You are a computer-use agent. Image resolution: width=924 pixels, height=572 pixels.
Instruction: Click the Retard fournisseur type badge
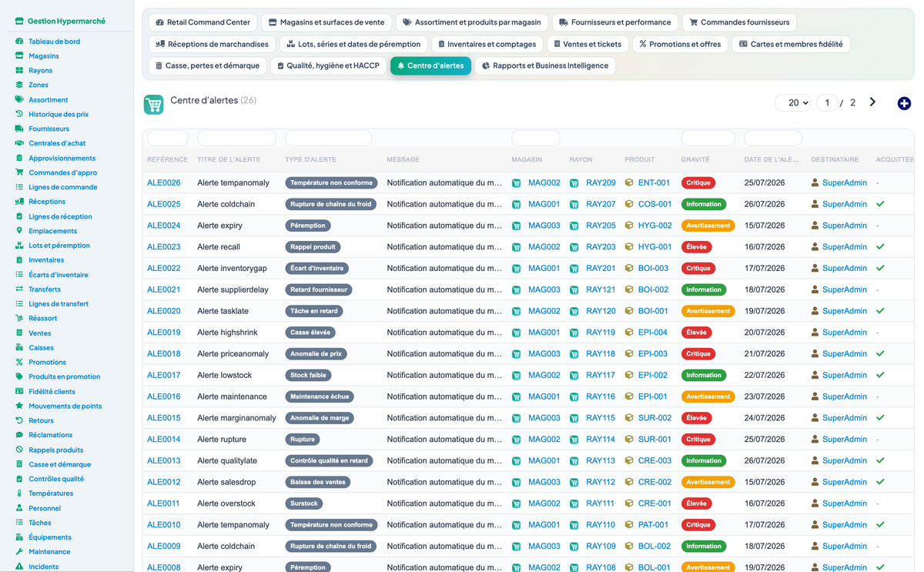[x=320, y=290]
